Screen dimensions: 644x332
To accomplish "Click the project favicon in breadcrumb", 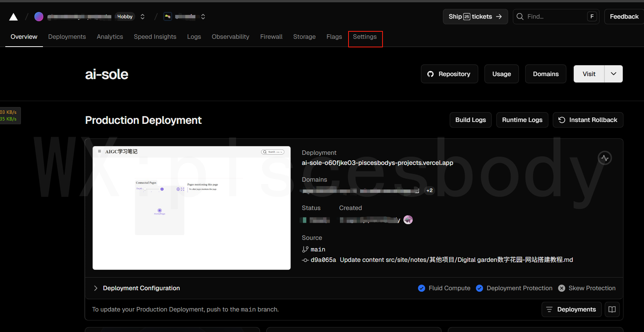I will [x=168, y=17].
